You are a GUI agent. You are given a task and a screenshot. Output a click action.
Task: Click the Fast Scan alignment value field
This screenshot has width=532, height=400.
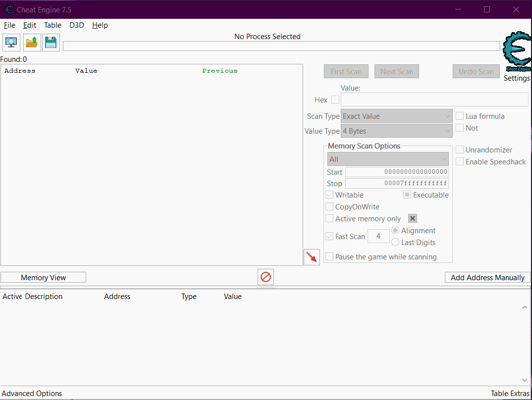pyautogui.click(x=378, y=236)
